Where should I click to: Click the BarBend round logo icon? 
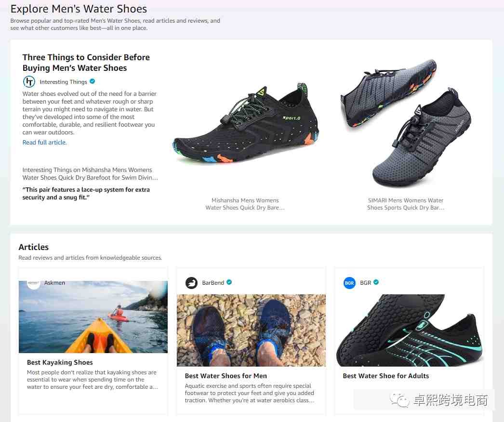tap(191, 283)
